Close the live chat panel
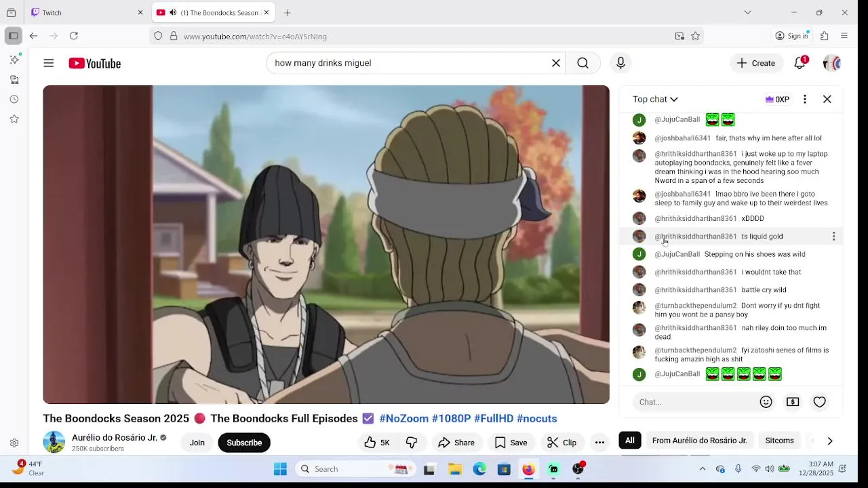The height and width of the screenshot is (488, 868). click(x=827, y=99)
